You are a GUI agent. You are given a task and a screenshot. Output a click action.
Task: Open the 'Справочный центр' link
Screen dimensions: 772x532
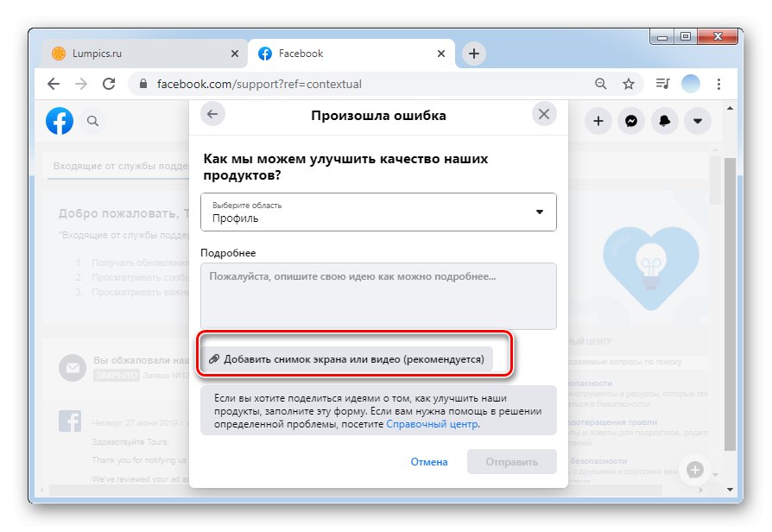pos(432,424)
